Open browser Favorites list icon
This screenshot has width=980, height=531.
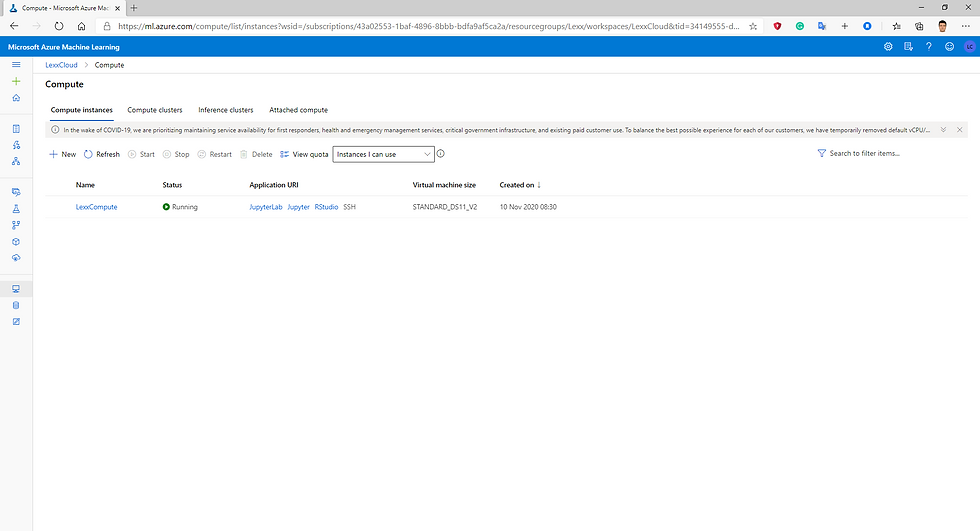click(x=896, y=26)
